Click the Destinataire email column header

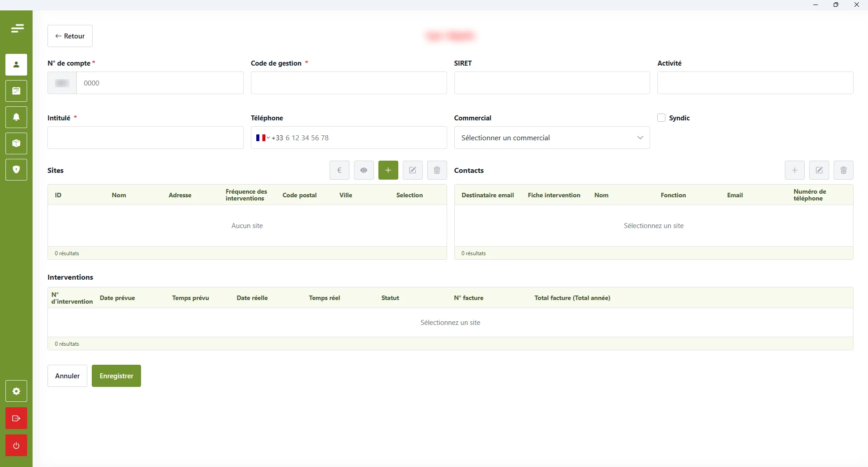(488, 195)
